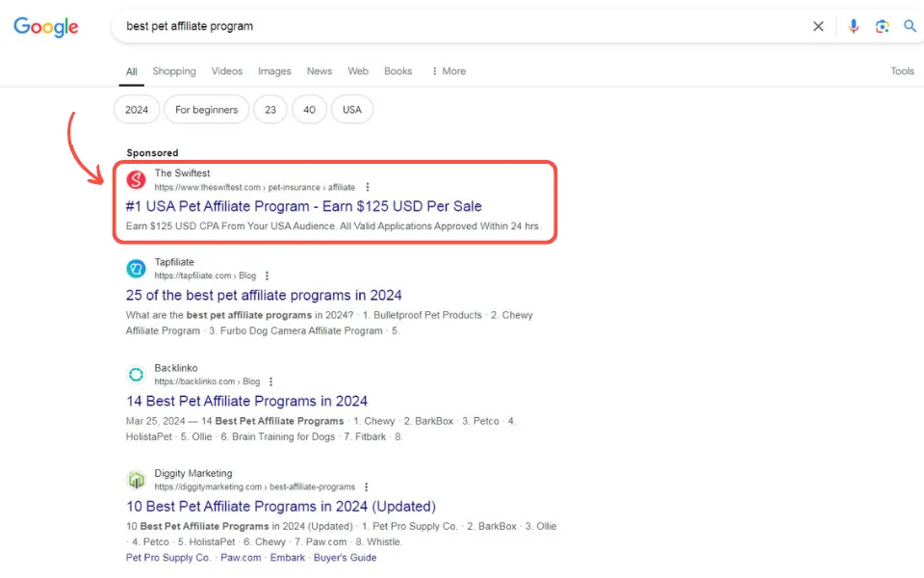Select the '2024' filter chip
This screenshot has width=924, height=578.
137,110
